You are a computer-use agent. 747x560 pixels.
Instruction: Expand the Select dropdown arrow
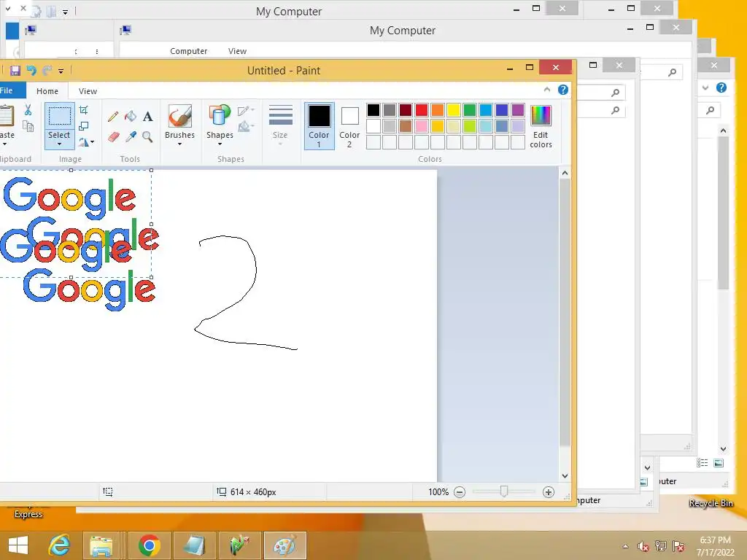click(59, 144)
